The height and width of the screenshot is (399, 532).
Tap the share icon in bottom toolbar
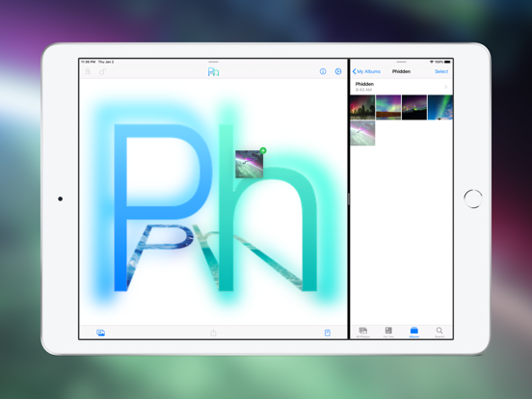point(213,332)
